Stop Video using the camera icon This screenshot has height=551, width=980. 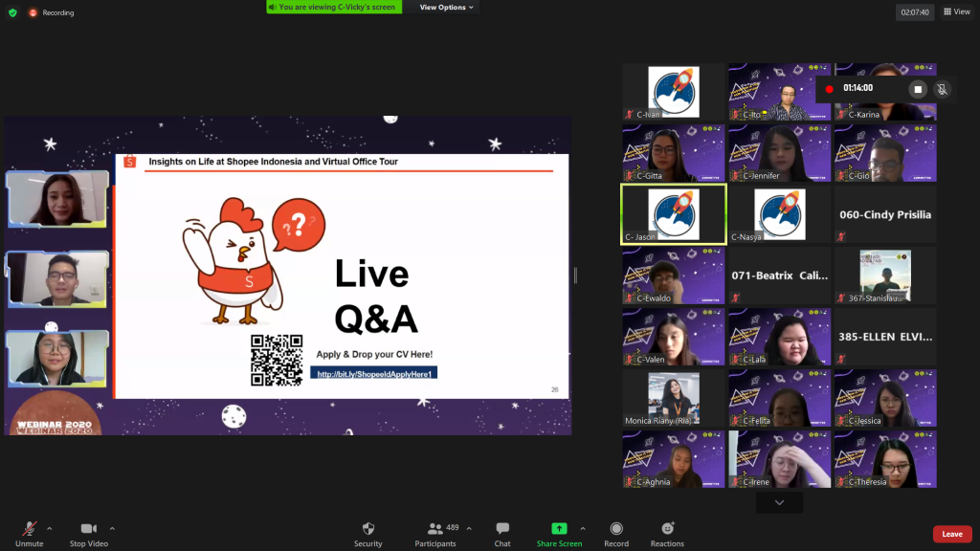click(89, 529)
